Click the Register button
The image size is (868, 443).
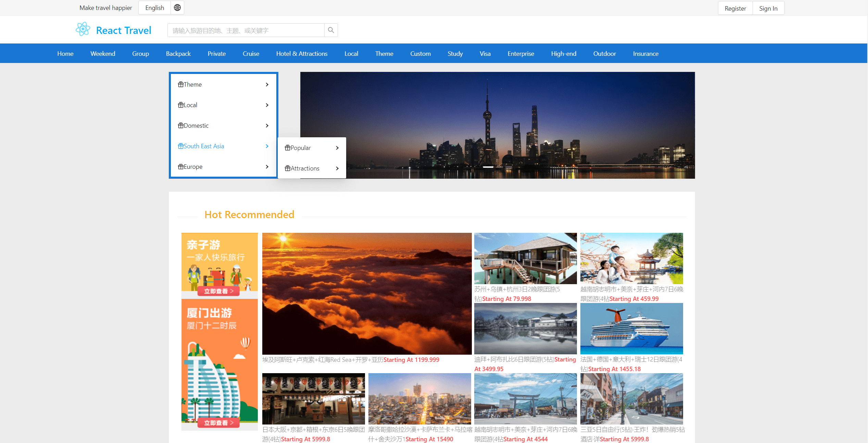click(x=735, y=8)
